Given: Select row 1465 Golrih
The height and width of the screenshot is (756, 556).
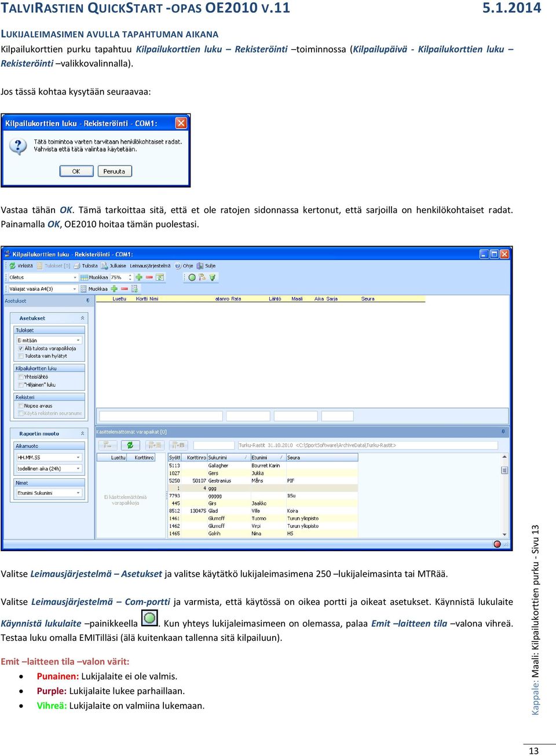Looking at the screenshot, I should 263,533.
